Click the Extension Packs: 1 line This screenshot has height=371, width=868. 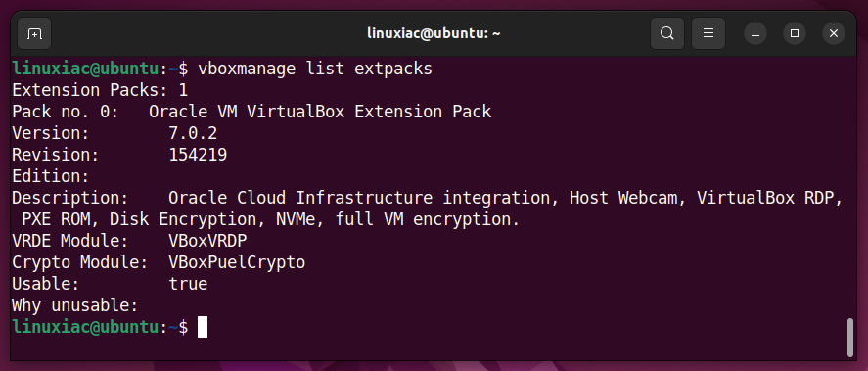[x=100, y=90]
